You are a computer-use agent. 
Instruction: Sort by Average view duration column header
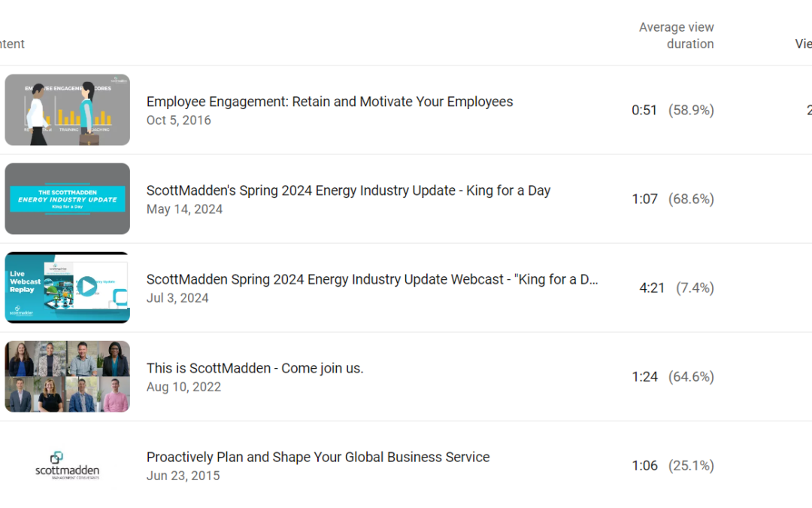[676, 35]
